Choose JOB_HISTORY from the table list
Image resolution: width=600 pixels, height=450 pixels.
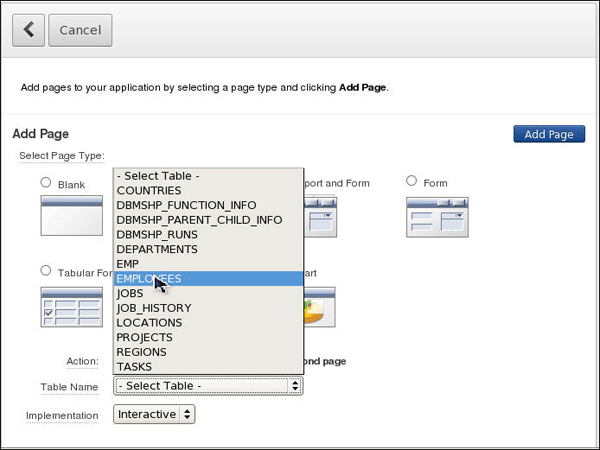209,308
